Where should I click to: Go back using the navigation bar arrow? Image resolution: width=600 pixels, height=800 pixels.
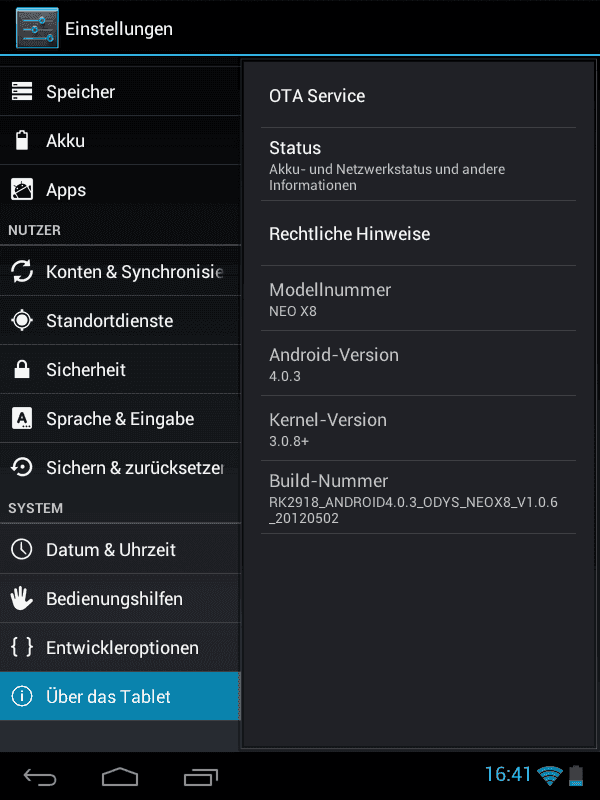(40, 777)
